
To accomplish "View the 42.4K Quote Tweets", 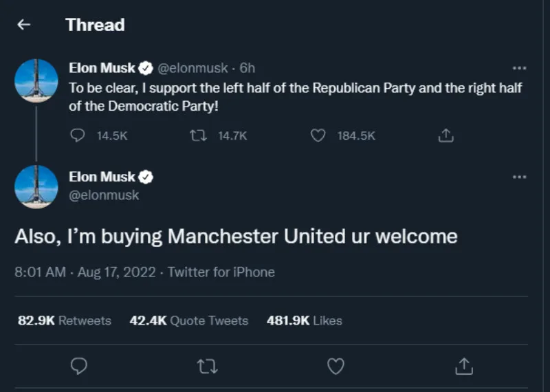I will click(x=188, y=320).
